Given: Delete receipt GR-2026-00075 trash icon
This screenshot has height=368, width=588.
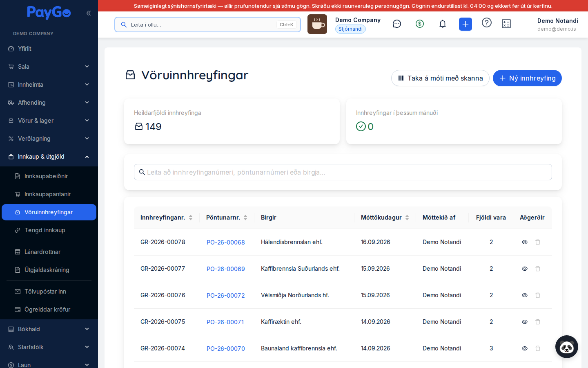Looking at the screenshot, I should pos(538,322).
